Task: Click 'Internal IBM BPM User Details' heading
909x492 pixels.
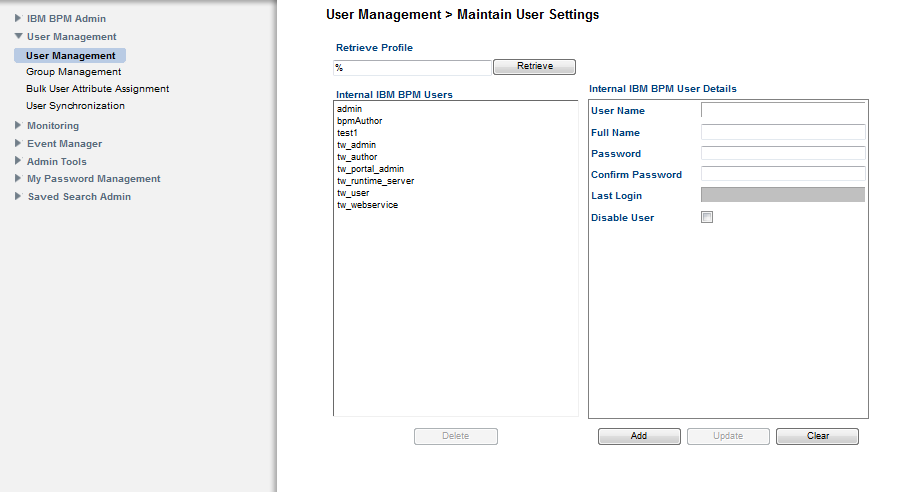Action: 663,89
